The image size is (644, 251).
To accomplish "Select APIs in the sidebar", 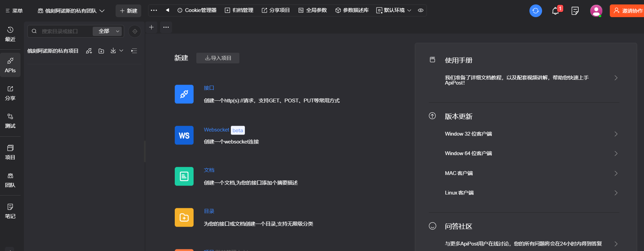I will (x=10, y=65).
